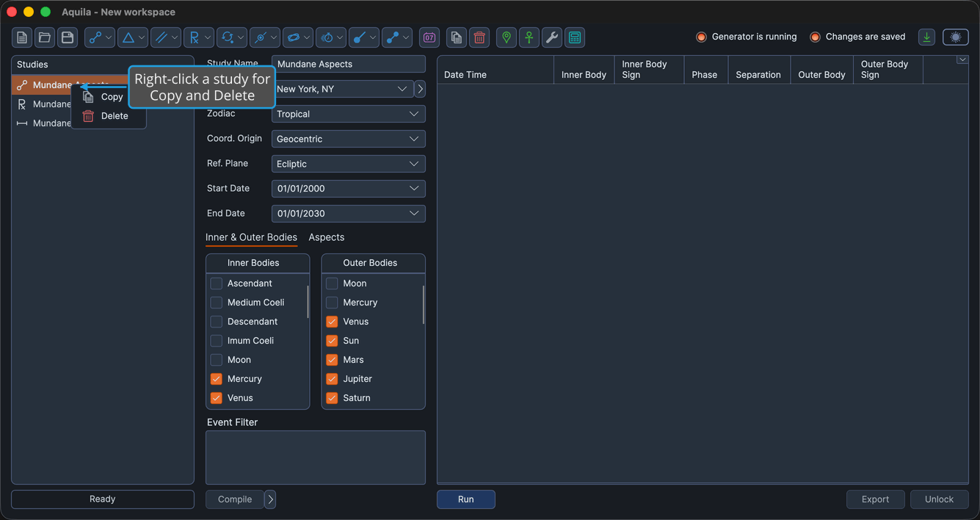This screenshot has height=520, width=980.
Task: Click inside the Event Filter text area
Action: pos(316,458)
